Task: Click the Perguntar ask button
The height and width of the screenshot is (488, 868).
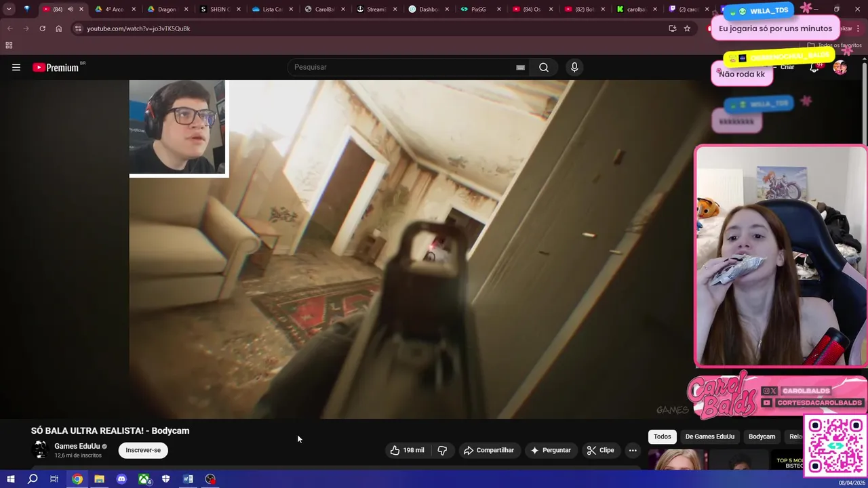Action: point(551,450)
